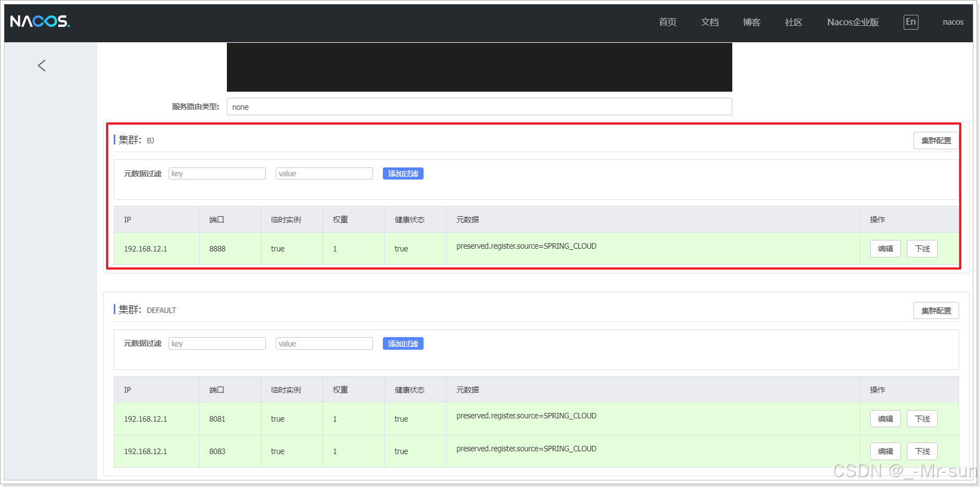Screen dimensions: 980x487
Task: Click the 服务路由类型 input field
Action: 479,107
